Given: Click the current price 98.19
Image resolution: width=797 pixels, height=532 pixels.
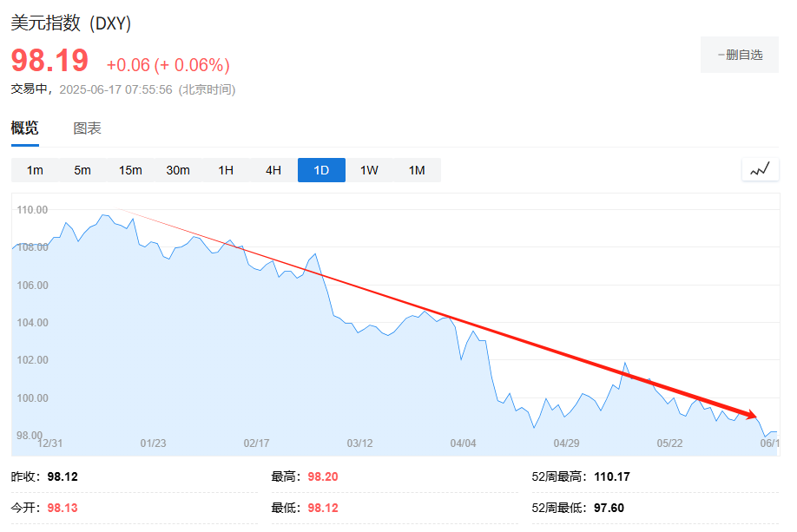Looking at the screenshot, I should tap(49, 62).
